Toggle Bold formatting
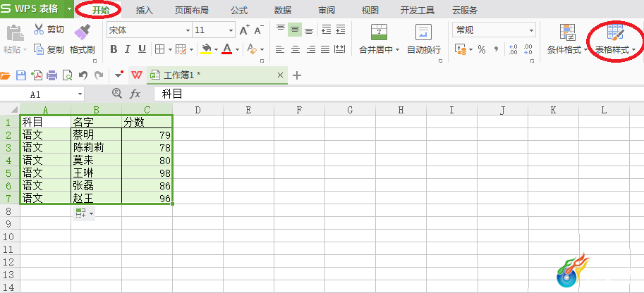The image size is (644, 293). (x=114, y=49)
